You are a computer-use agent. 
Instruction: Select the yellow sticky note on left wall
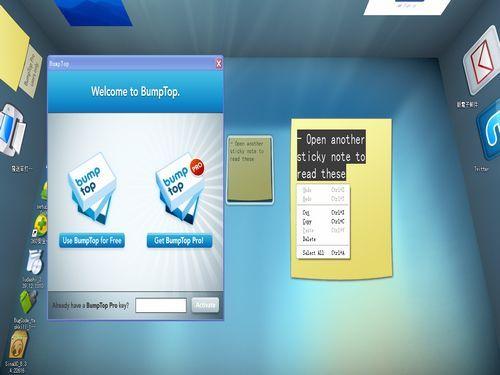click(x=13, y=48)
